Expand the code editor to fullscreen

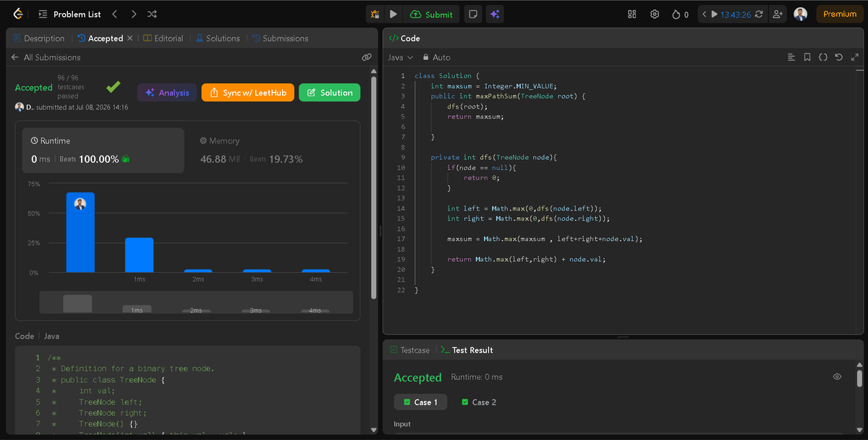pos(855,57)
